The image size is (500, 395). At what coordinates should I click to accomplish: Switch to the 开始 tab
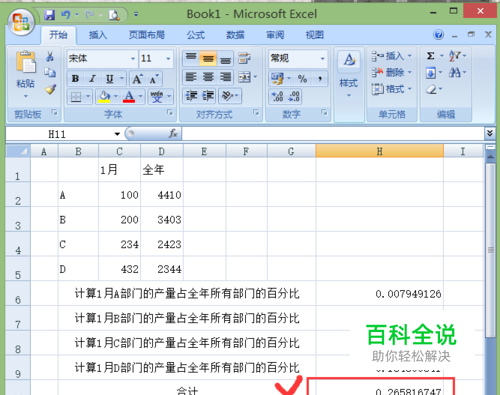coord(58,35)
